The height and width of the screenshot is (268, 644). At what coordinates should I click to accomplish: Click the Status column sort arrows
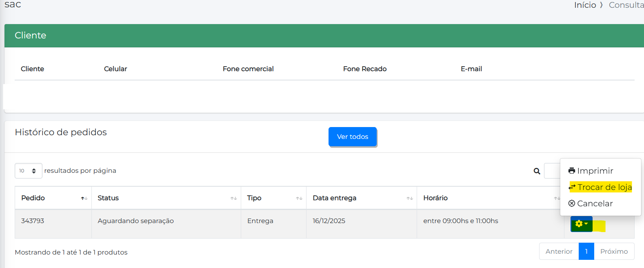pos(233,198)
